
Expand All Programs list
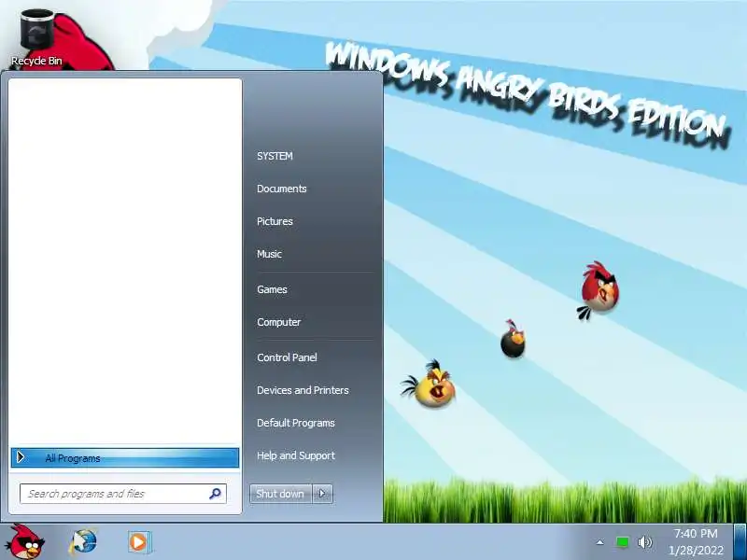click(125, 458)
